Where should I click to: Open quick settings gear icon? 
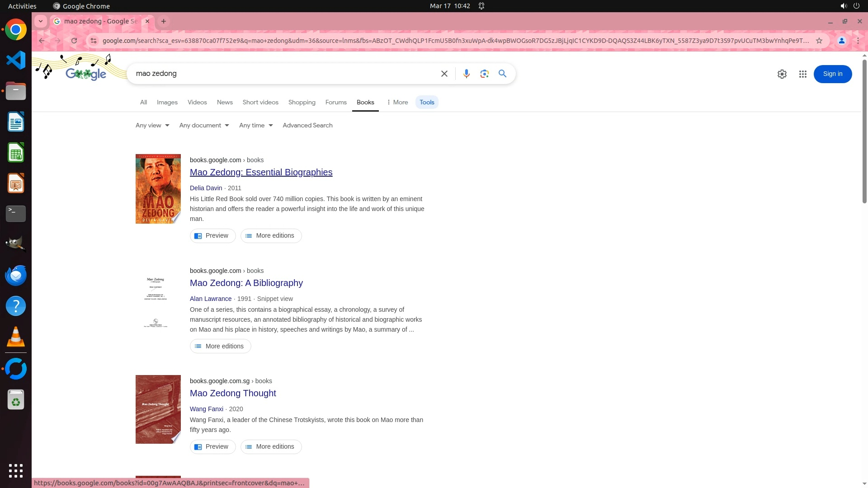click(782, 74)
